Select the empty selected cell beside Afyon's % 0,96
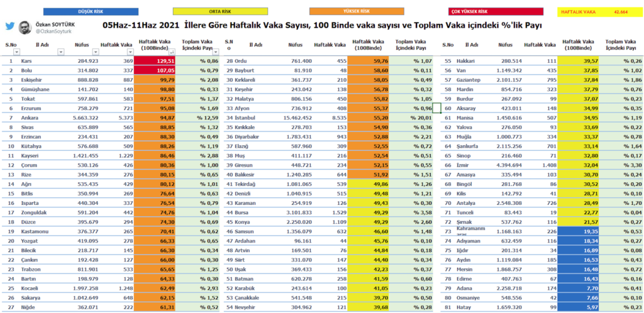This screenshot has width=644, height=313. (436, 108)
